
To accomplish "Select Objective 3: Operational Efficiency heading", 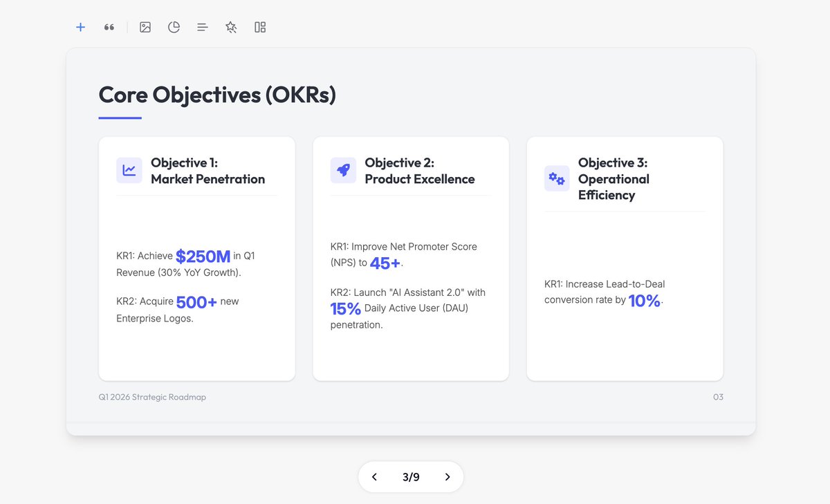I will tap(614, 178).
